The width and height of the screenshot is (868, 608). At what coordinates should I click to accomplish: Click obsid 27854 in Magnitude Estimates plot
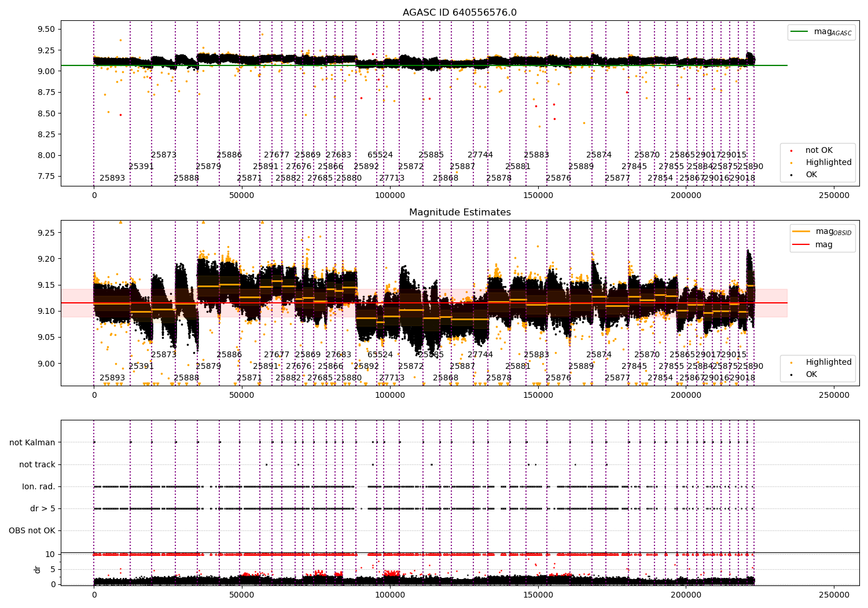tap(660, 378)
